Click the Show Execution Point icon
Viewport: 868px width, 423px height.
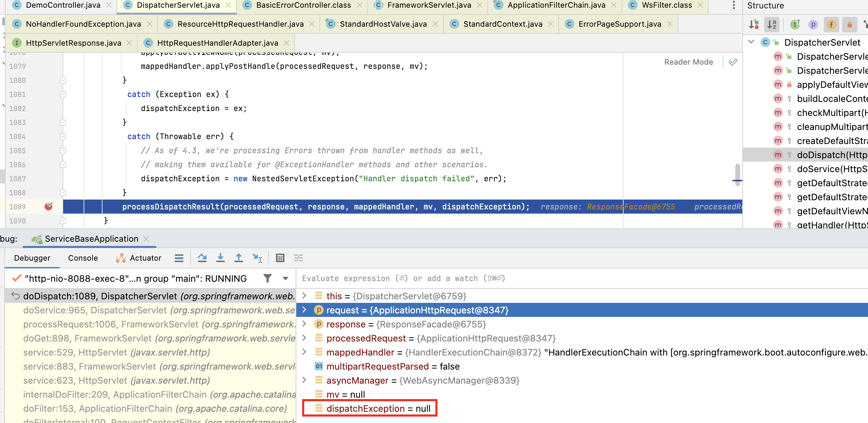pos(179,258)
